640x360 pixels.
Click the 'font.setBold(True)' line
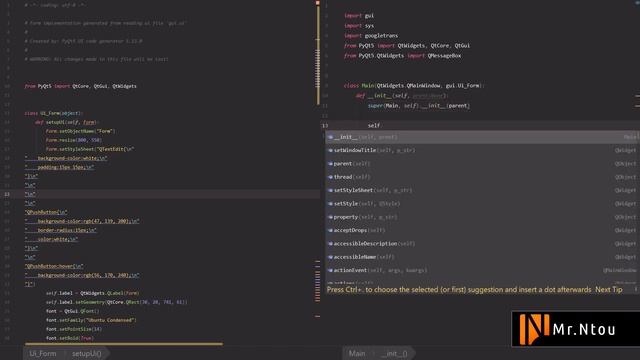pyautogui.click(x=70, y=338)
